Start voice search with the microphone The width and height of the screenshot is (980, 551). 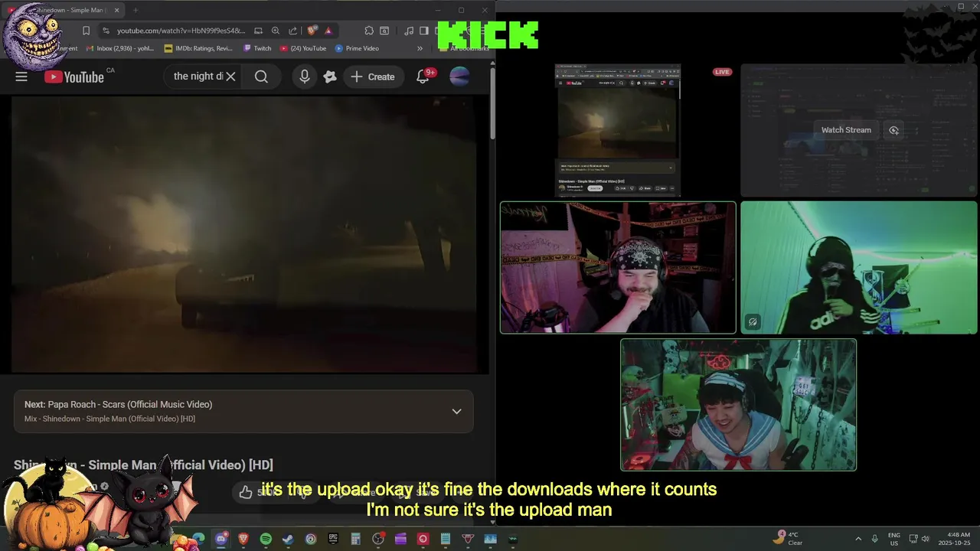click(x=305, y=77)
